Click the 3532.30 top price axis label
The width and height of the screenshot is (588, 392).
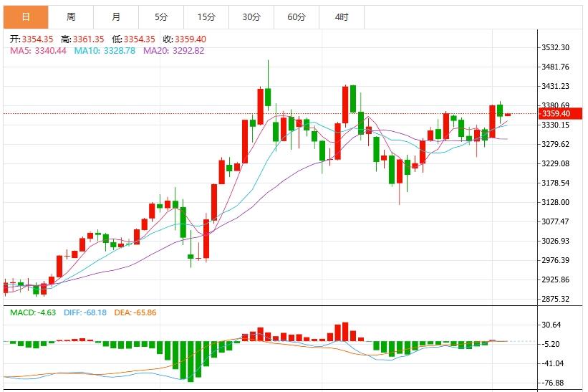555,48
